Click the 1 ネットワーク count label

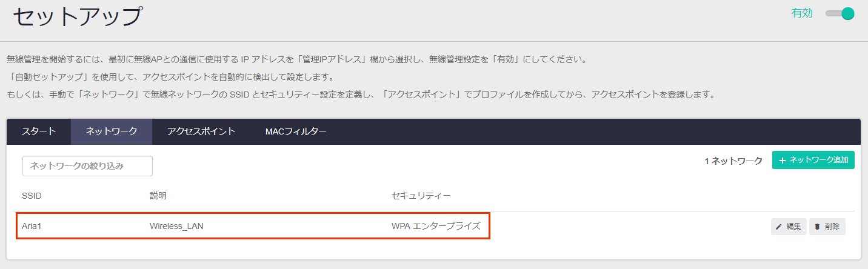click(x=733, y=161)
